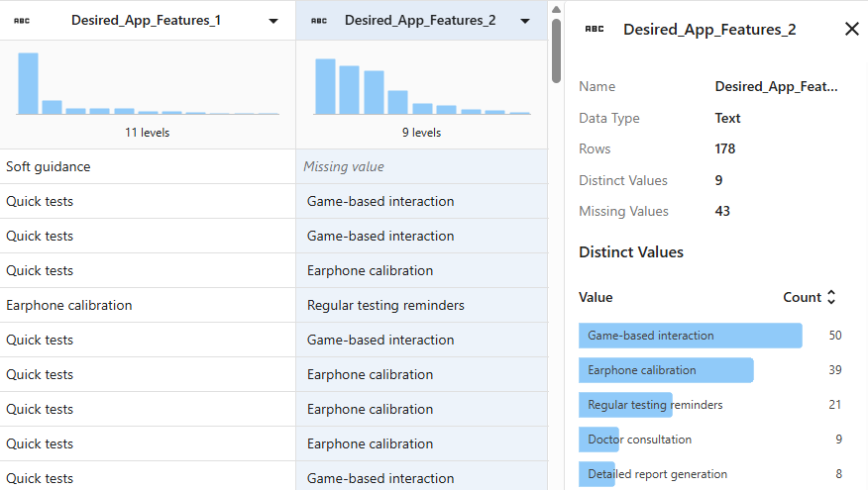Click ABC text type icon for Desired_App_Features_1
This screenshot has width=868, height=490.
click(22, 20)
